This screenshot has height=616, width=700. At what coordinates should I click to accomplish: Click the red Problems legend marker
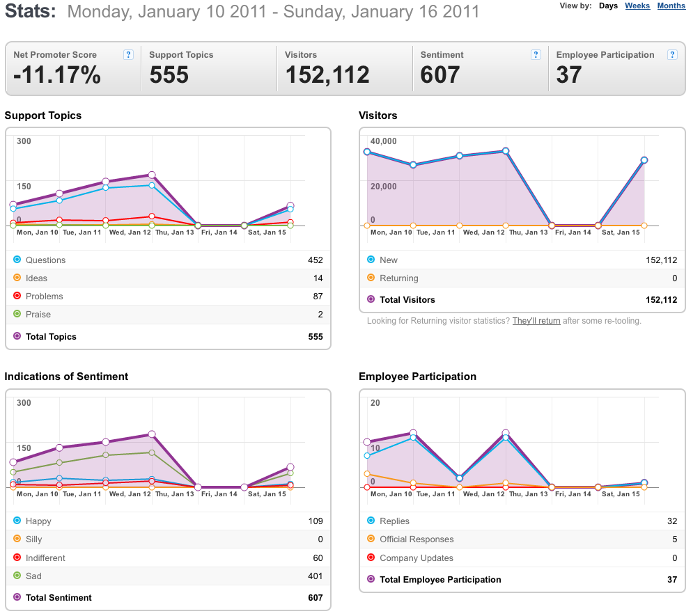pos(17,296)
